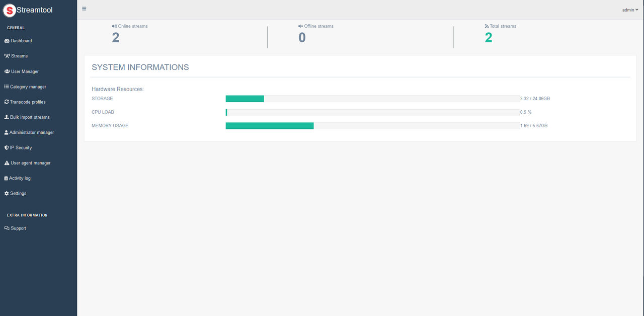This screenshot has height=316, width=644.
Task: Click the Bulk import upload icon
Action: point(7,117)
